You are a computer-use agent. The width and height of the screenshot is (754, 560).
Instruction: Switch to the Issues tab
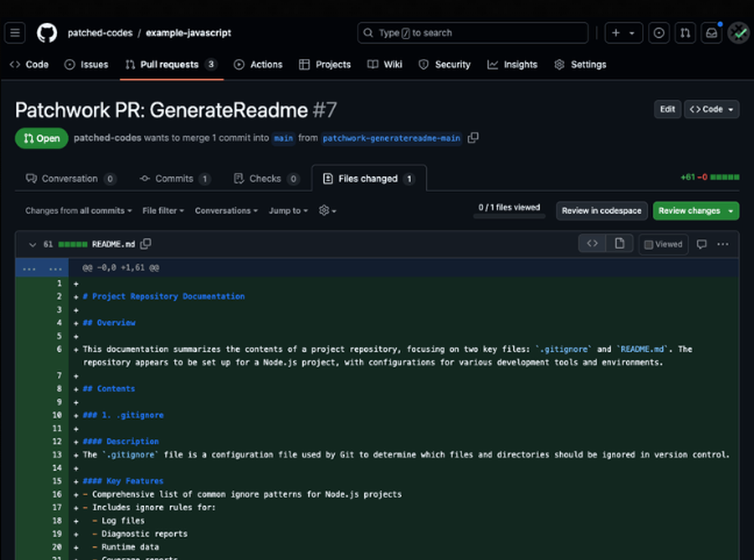coord(87,64)
